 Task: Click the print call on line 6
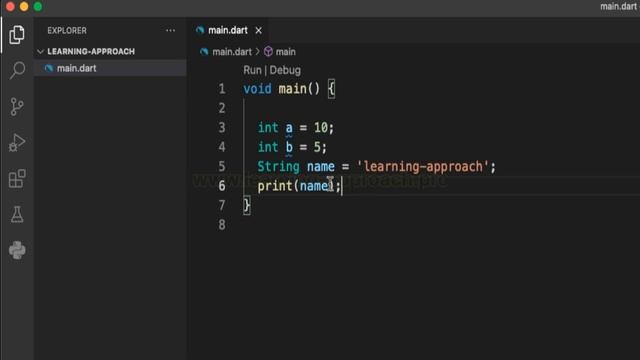(275, 186)
